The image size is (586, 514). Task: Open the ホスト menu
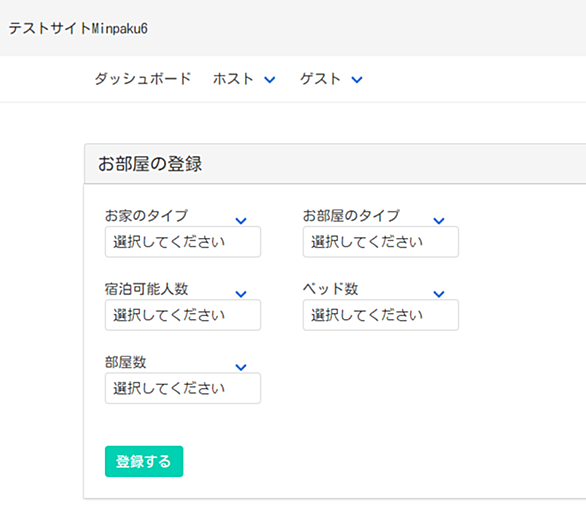coord(233,79)
